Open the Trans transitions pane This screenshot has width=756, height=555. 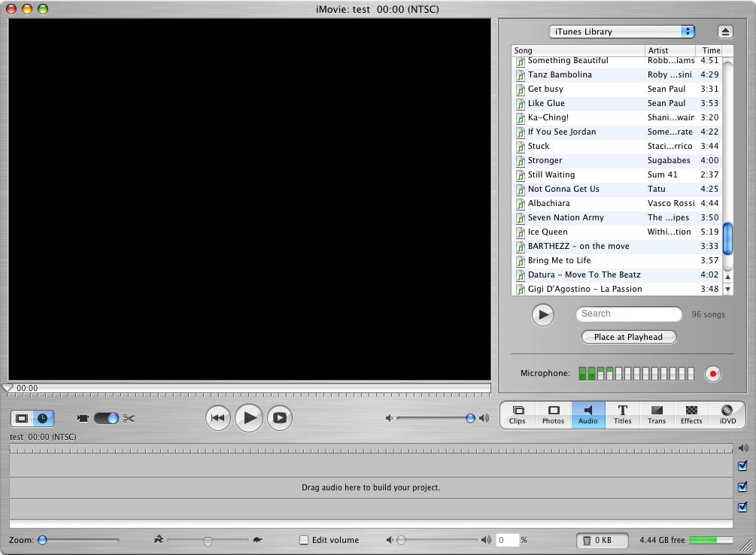(657, 414)
